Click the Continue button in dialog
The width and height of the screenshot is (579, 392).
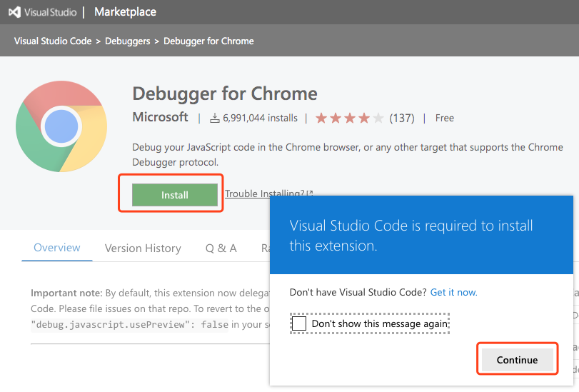[517, 359]
